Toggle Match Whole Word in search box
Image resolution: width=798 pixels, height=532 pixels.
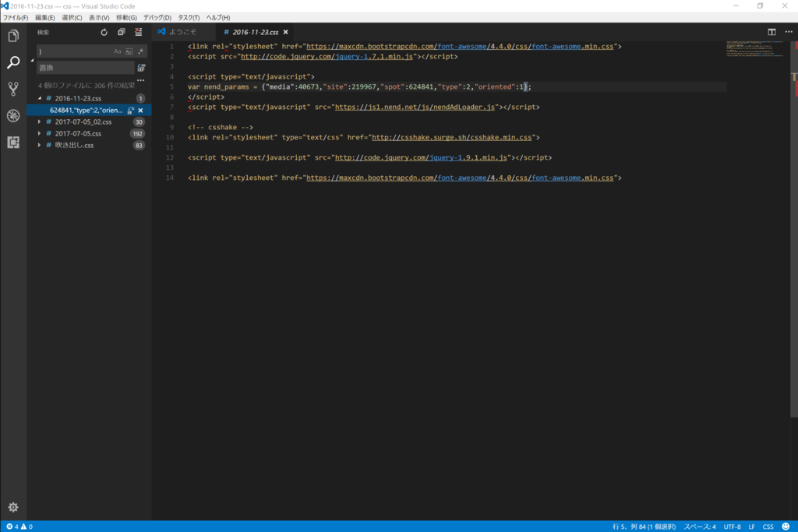click(129, 51)
